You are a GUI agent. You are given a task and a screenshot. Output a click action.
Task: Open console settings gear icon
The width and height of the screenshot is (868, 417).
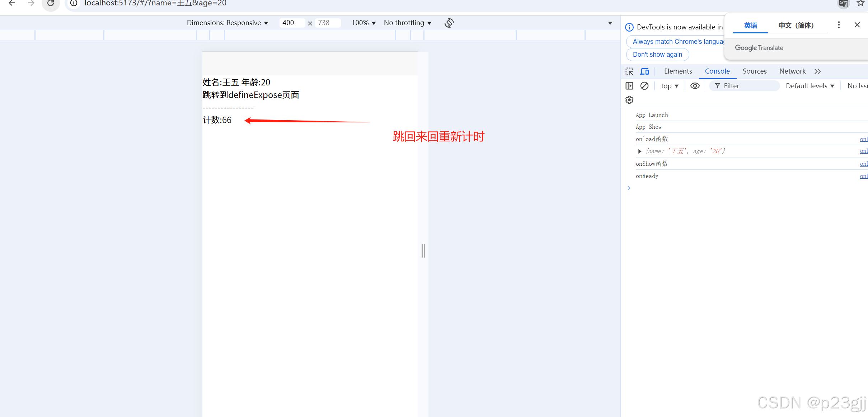pos(629,100)
